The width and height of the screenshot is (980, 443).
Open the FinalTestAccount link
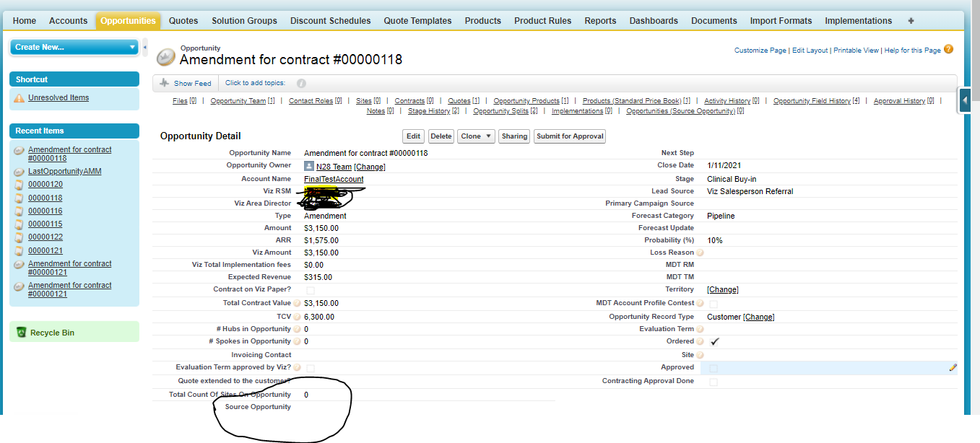(x=334, y=179)
